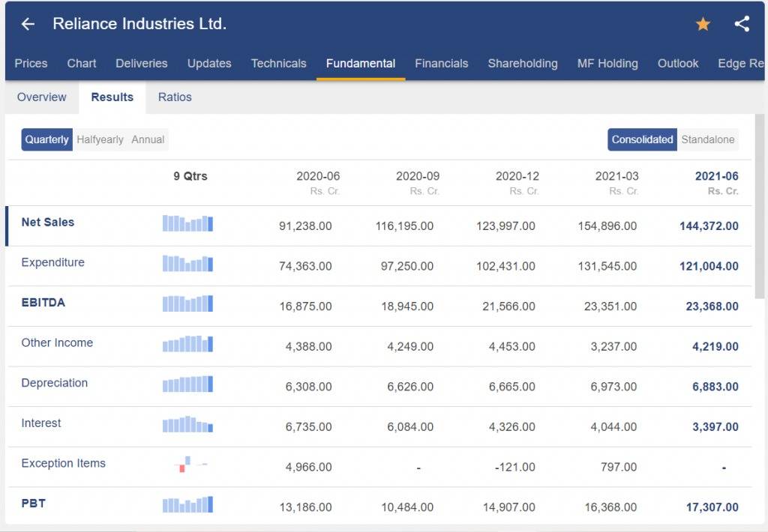Open the share icon
The image size is (768, 532).
tap(742, 24)
